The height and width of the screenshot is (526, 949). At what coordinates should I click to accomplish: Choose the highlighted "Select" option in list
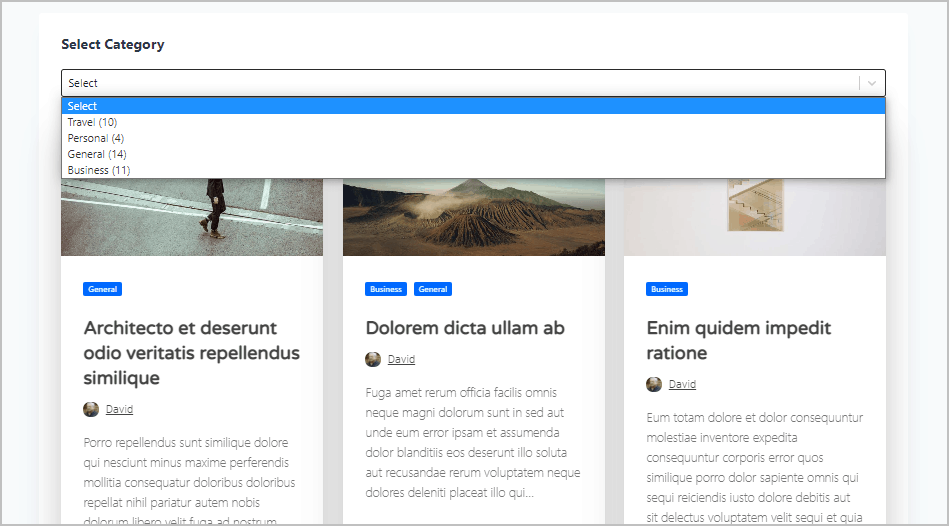(x=82, y=106)
